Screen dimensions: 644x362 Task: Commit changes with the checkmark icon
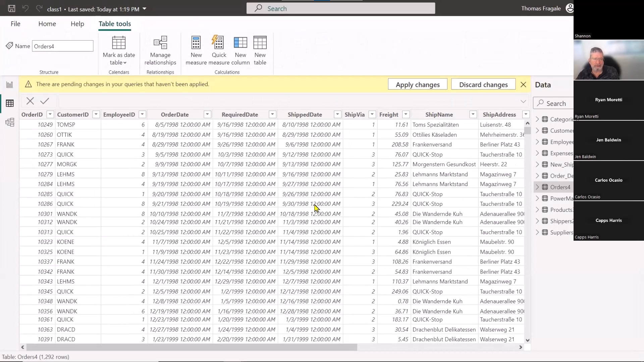click(45, 101)
